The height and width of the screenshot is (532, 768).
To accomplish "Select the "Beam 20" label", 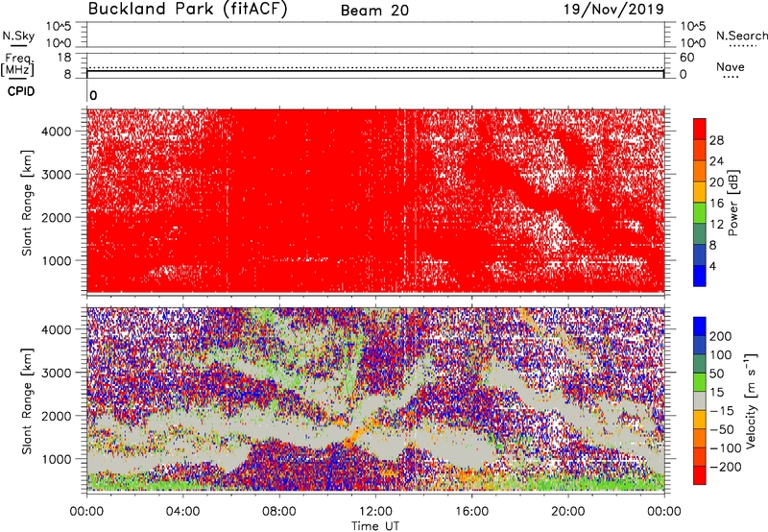I will [374, 11].
